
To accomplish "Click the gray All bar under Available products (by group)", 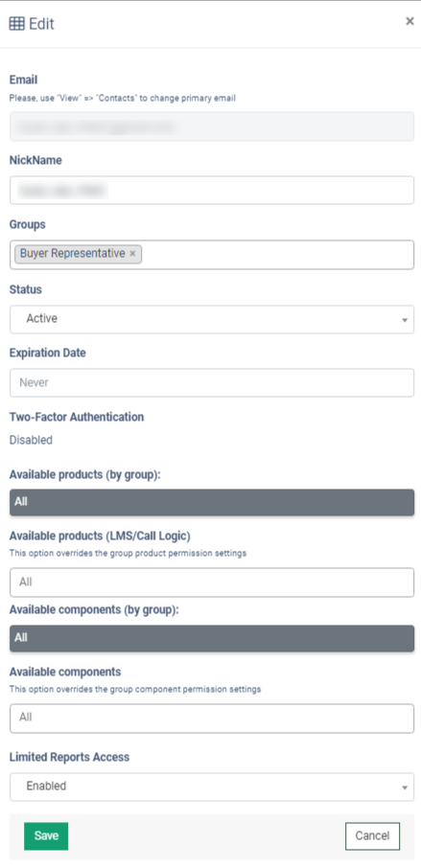I will coord(212,502).
